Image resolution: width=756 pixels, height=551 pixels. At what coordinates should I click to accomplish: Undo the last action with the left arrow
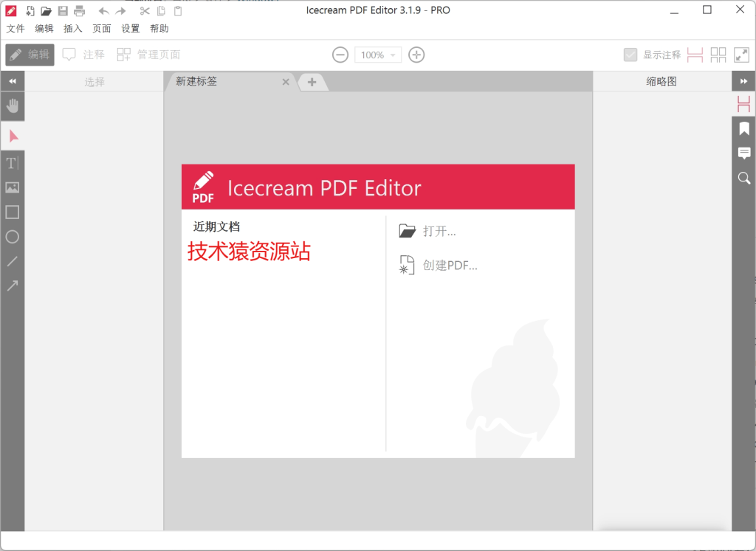pyautogui.click(x=103, y=10)
